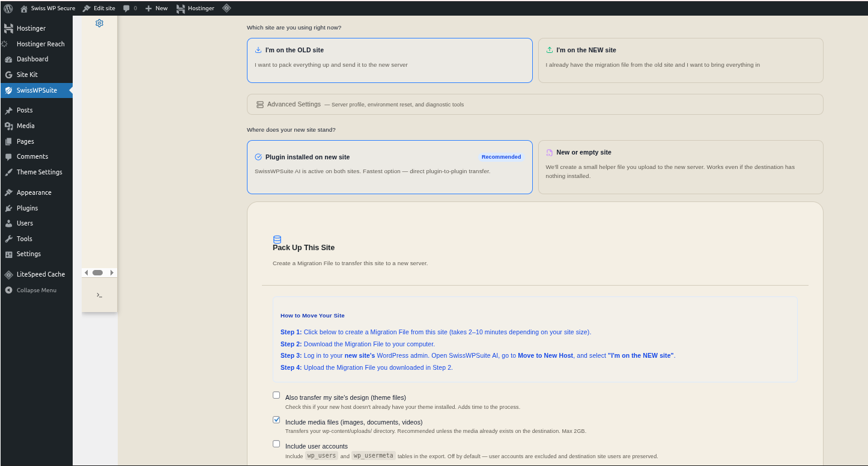Enable 'Also transfer my site's design' checkbox
Screen dimensions: 868x466
(x=276, y=396)
